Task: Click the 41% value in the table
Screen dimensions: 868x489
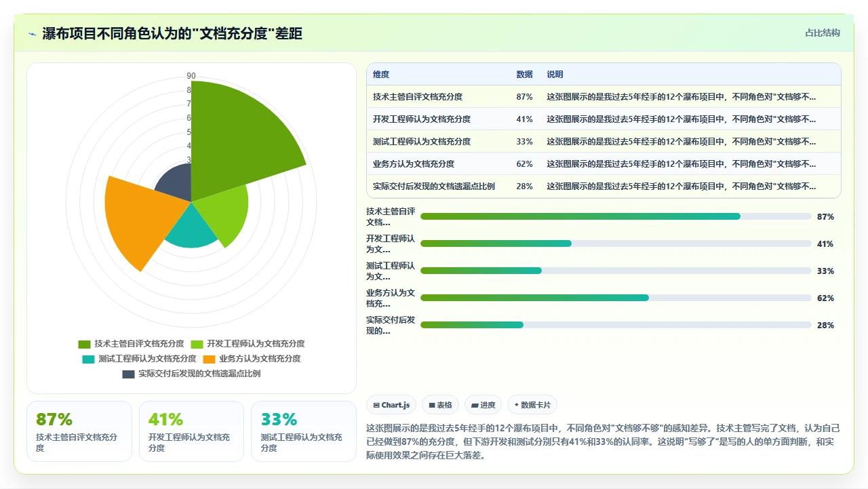Action: click(524, 119)
